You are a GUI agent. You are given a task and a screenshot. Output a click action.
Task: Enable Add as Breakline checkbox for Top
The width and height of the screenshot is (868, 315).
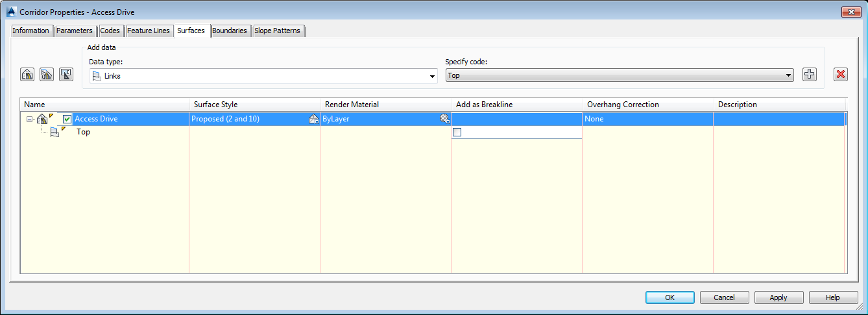coord(457,132)
